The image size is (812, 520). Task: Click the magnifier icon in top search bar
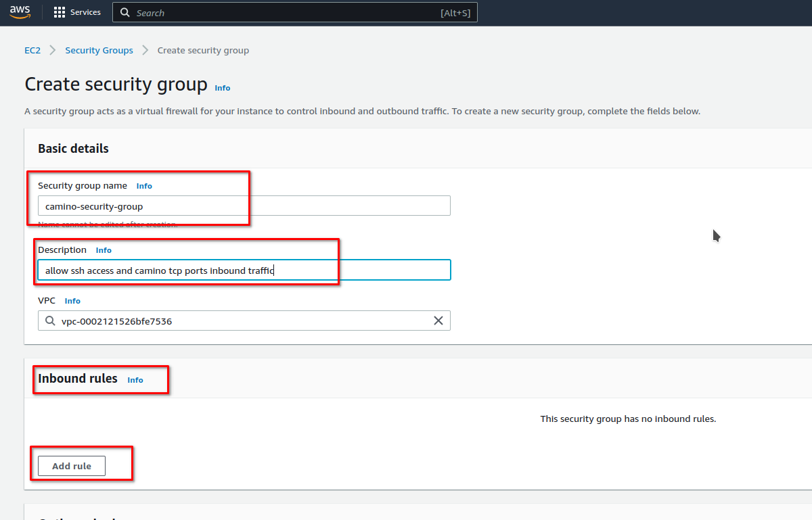point(125,13)
